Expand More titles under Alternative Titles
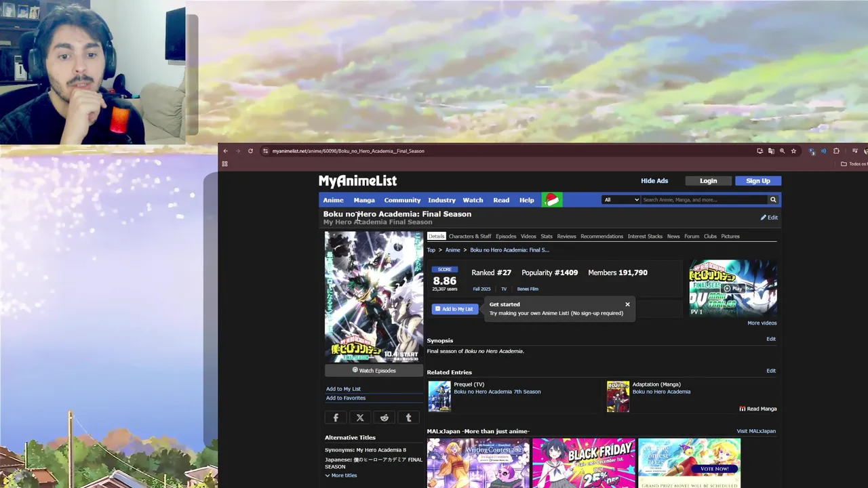Screen dimensions: 868x488 tap(340, 475)
